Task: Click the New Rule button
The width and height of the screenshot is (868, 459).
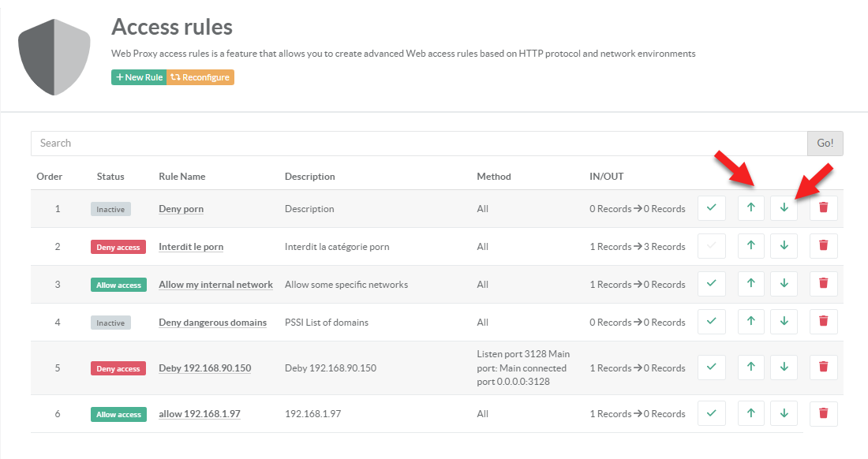Action: [x=139, y=77]
